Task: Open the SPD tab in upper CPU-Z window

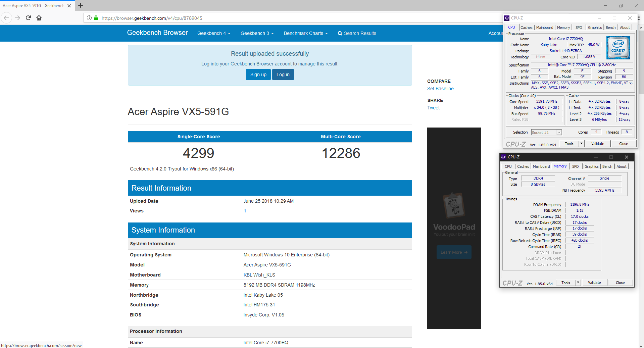Action: pos(579,28)
